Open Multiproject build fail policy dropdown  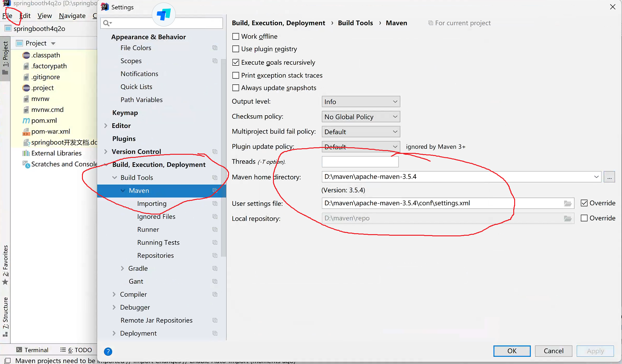tap(361, 132)
